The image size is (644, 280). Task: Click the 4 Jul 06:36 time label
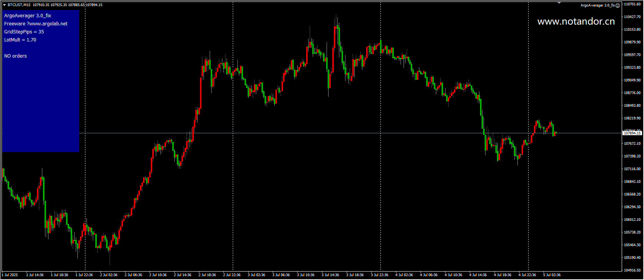[x=429, y=275]
